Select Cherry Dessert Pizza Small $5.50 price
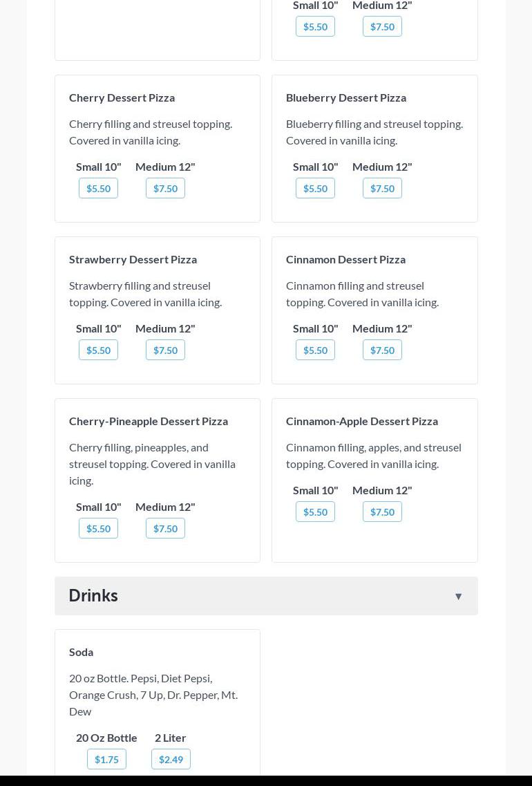This screenshot has height=786, width=532. click(x=98, y=188)
